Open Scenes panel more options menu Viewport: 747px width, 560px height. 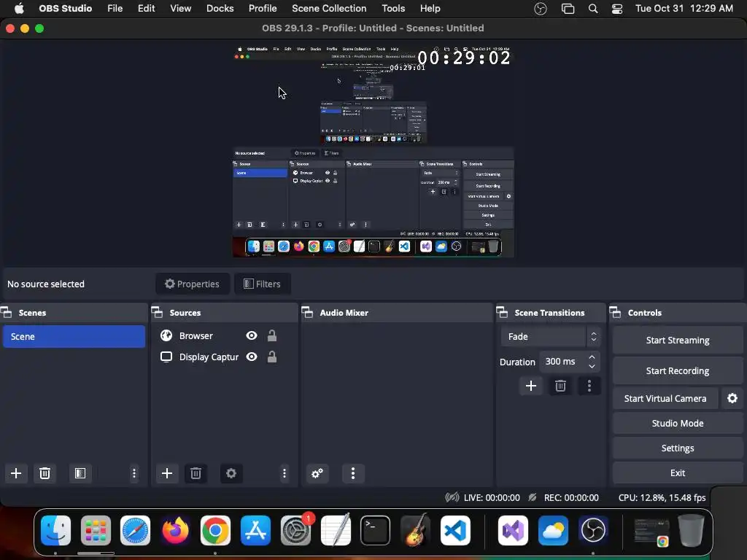[x=134, y=473]
